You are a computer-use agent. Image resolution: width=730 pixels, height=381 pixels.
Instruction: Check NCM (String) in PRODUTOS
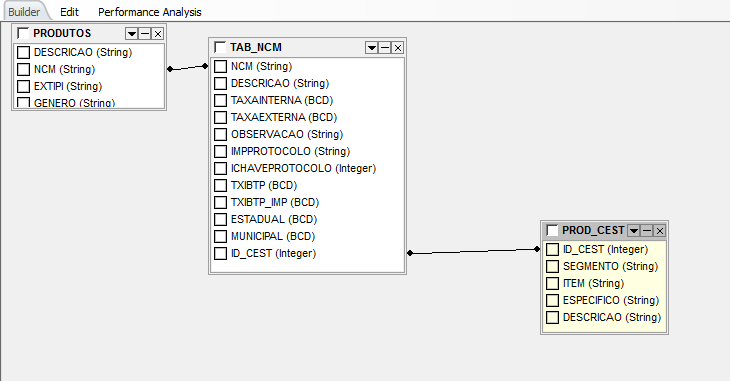pos(23,69)
